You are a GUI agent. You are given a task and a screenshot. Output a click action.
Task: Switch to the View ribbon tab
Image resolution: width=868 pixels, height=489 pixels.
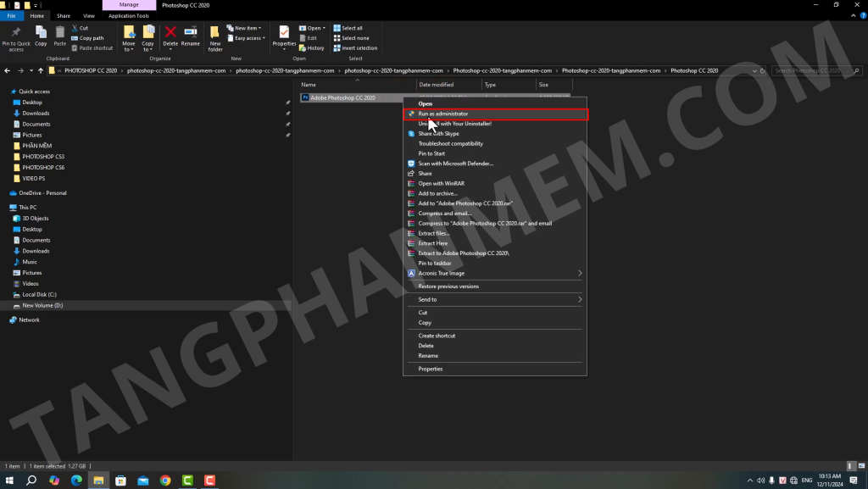click(89, 15)
